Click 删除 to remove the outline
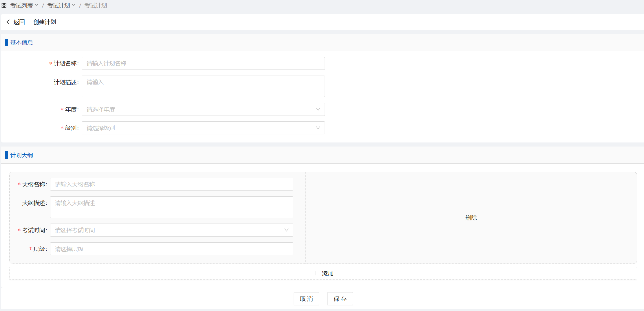Screen dimensions: 644x311 pyautogui.click(x=471, y=218)
